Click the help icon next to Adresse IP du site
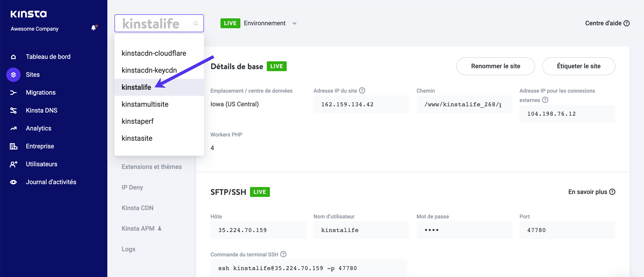 coord(362,90)
